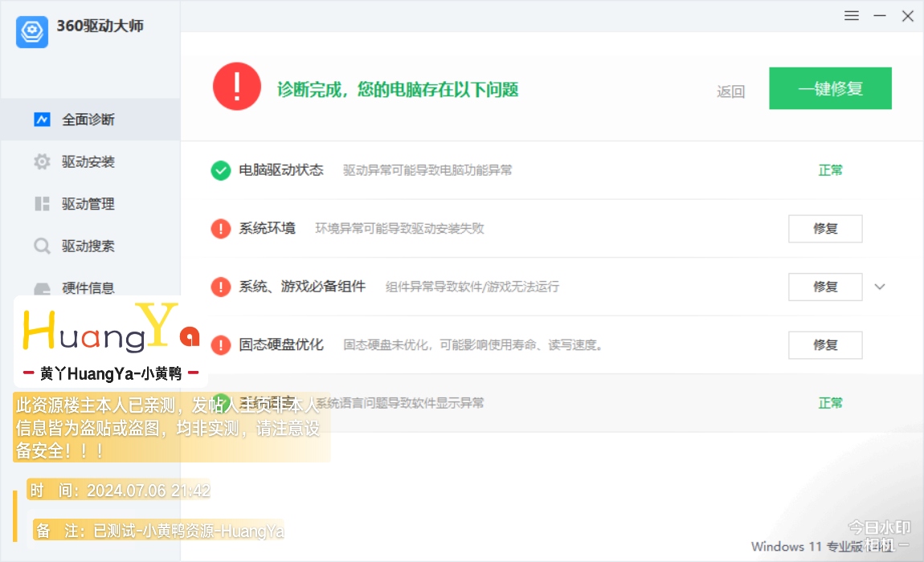The width and height of the screenshot is (924, 562).
Task: Click the 驱动安装 gear icon
Action: pyautogui.click(x=42, y=161)
